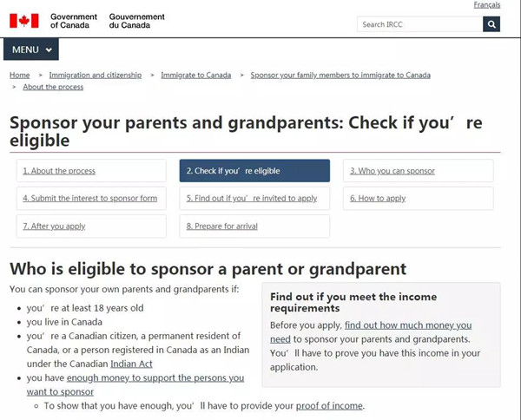Focus the Search IRCC input field
Viewport: 521px width, 420px height.
coord(420,24)
